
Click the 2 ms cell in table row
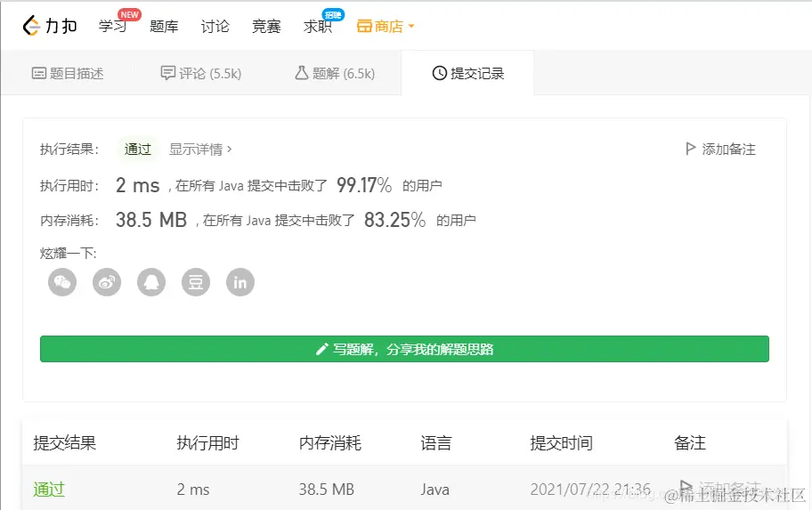pos(193,490)
